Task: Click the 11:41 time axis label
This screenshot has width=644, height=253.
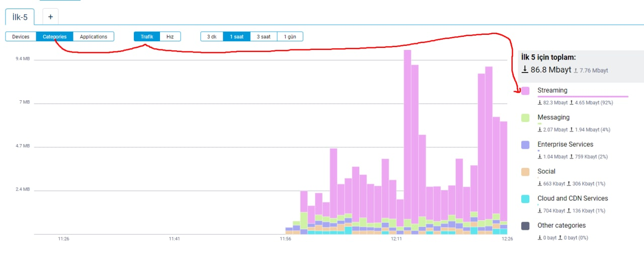Action: point(174,239)
